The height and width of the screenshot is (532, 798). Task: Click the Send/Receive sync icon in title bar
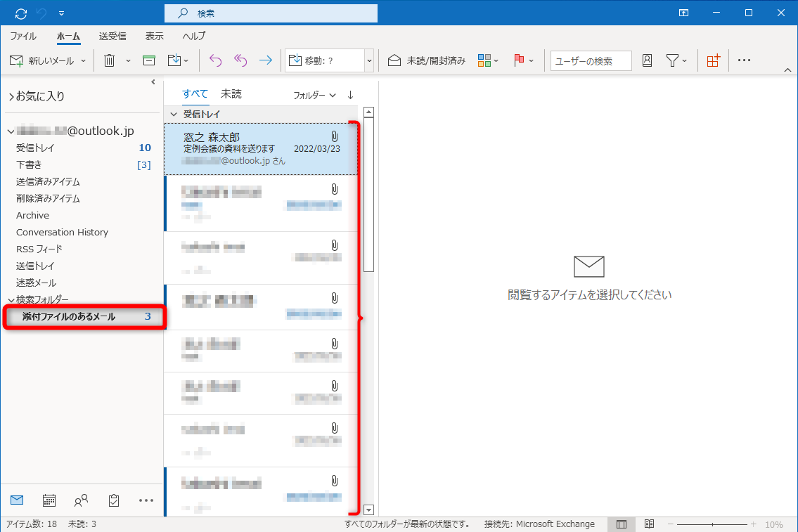click(21, 14)
